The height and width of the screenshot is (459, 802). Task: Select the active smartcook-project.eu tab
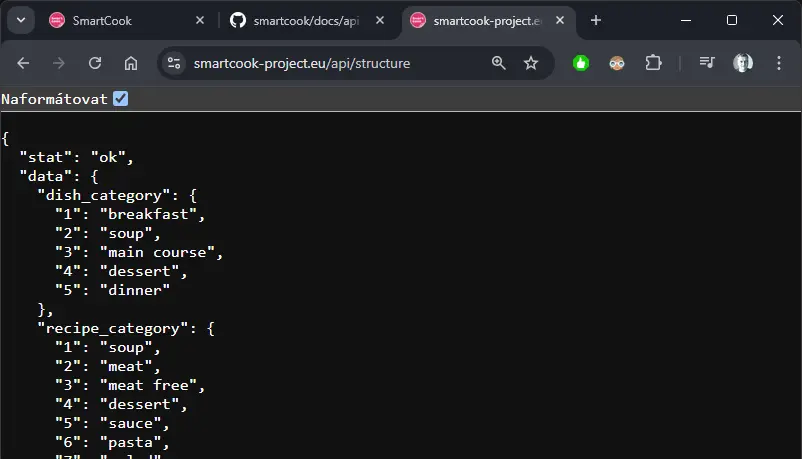point(486,20)
